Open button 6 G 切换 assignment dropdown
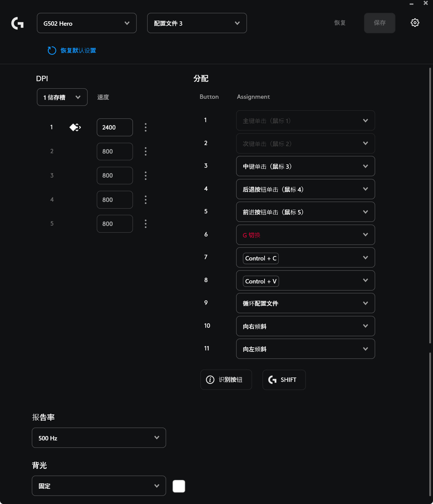The width and height of the screenshot is (433, 504). 305,235
